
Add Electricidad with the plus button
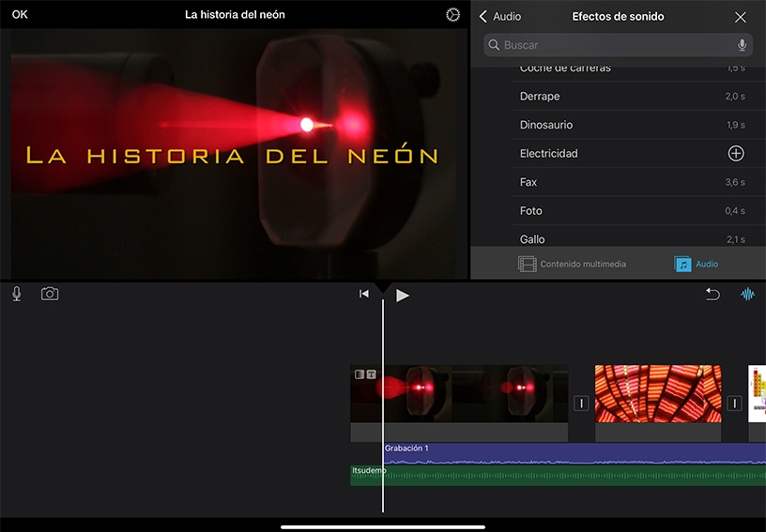pyautogui.click(x=736, y=153)
